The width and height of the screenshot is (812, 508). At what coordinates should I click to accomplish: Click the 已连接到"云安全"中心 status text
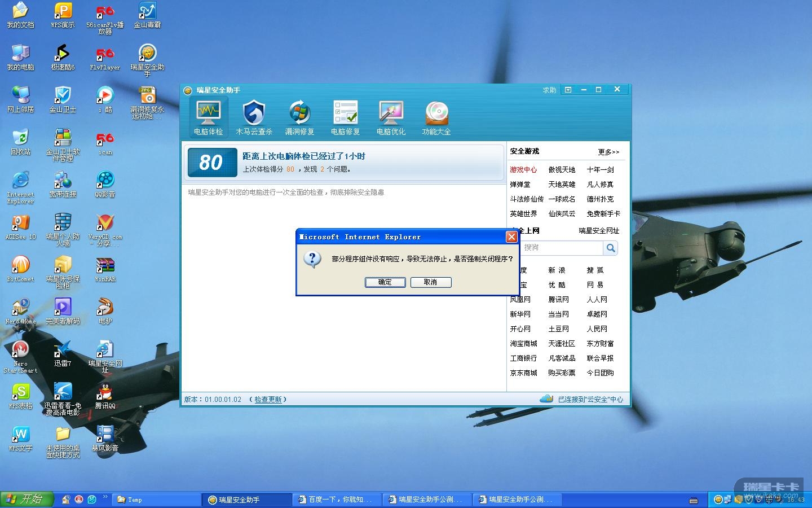click(590, 400)
